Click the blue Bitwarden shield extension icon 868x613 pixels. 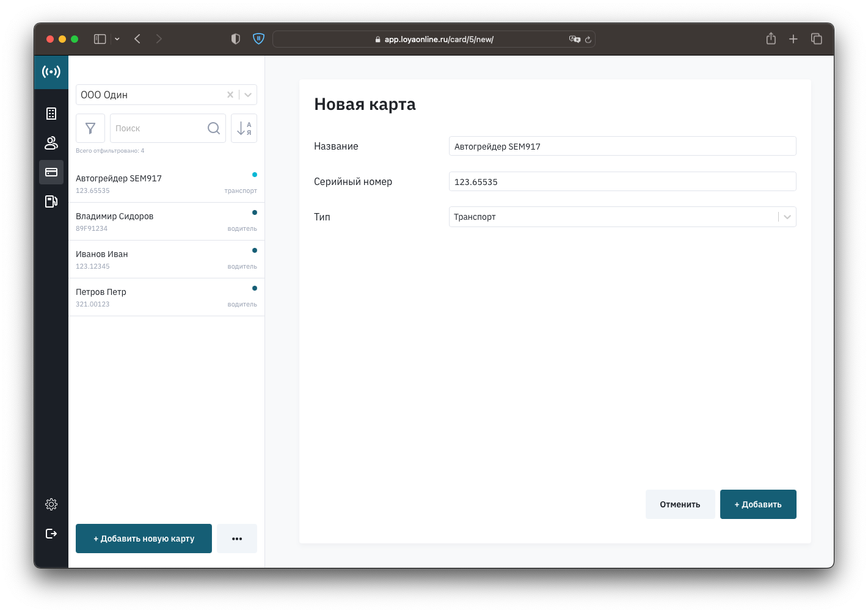click(x=258, y=39)
